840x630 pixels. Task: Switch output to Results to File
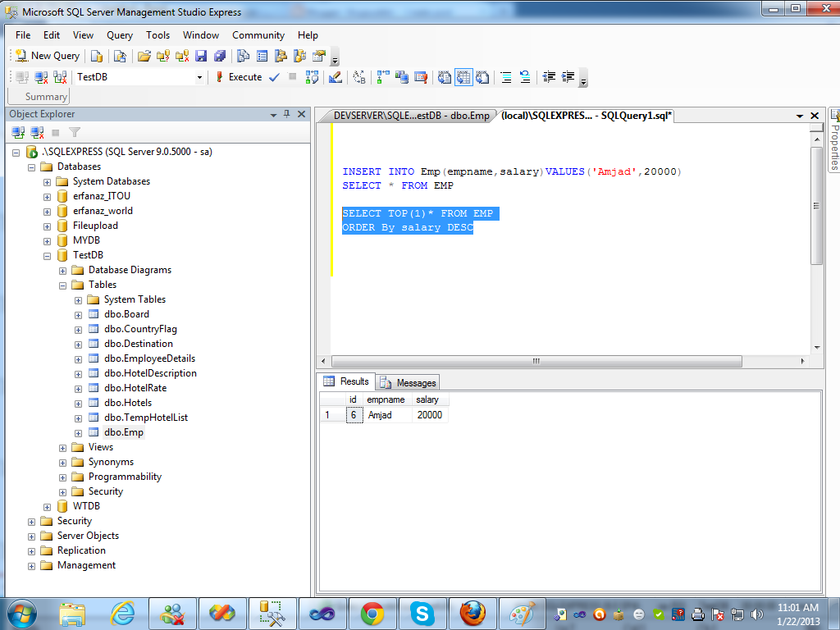pos(482,77)
